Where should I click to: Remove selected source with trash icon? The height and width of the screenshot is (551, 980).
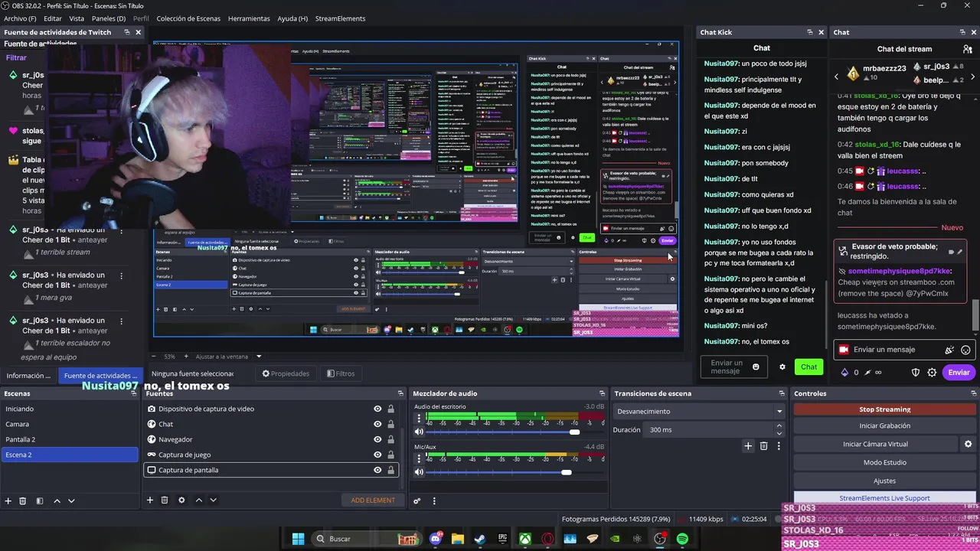coord(165,500)
